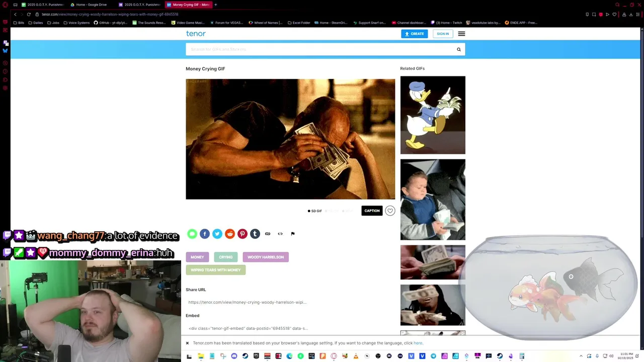Click the search magnifier icon
The height and width of the screenshot is (362, 644).
click(x=459, y=49)
